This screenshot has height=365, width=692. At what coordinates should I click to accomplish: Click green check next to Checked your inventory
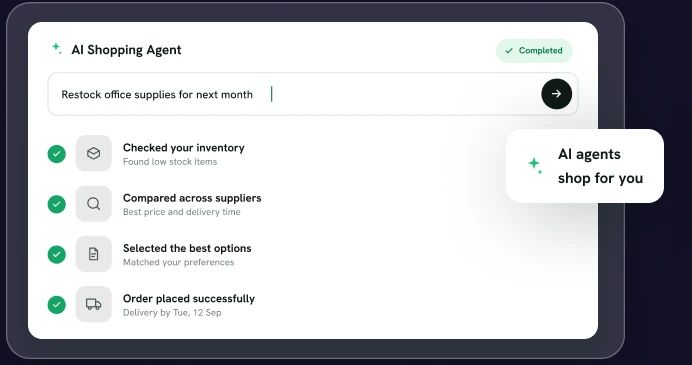click(x=56, y=154)
